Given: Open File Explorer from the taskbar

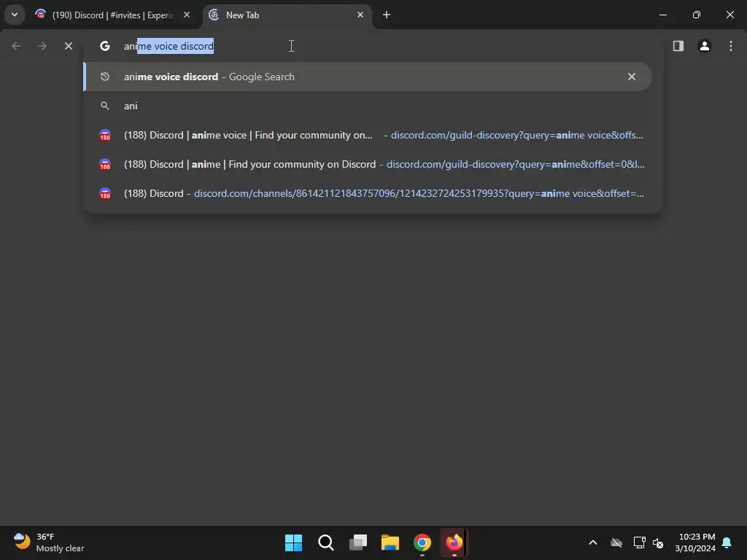Looking at the screenshot, I should coord(390,542).
